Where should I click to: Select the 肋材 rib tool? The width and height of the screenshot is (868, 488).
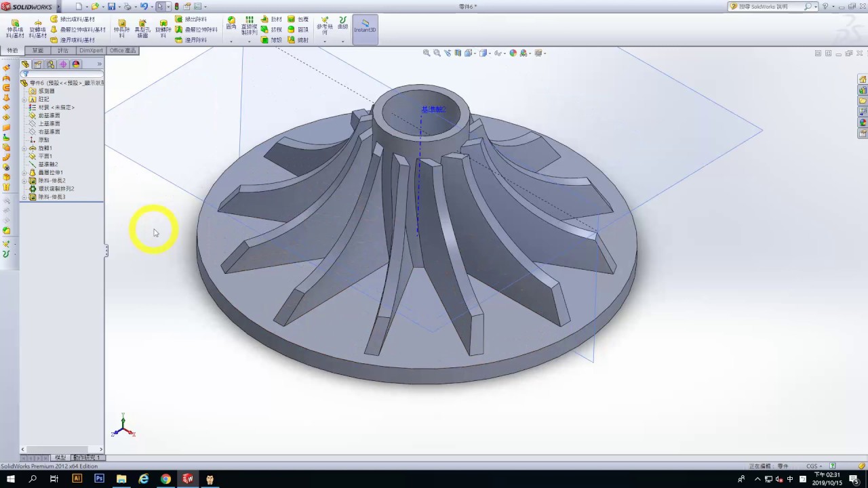(271, 20)
